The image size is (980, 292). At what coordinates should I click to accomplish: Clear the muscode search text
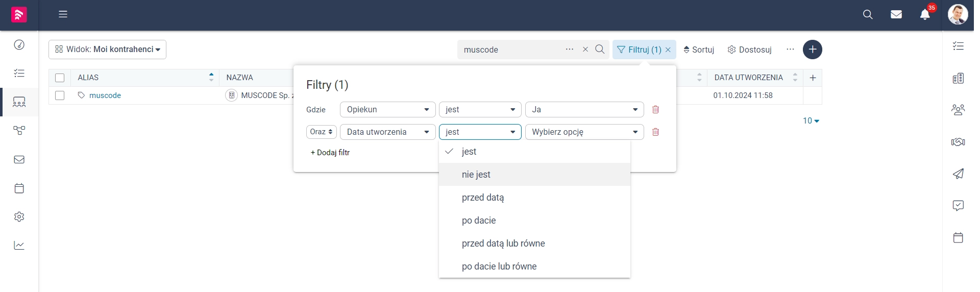pos(585,50)
